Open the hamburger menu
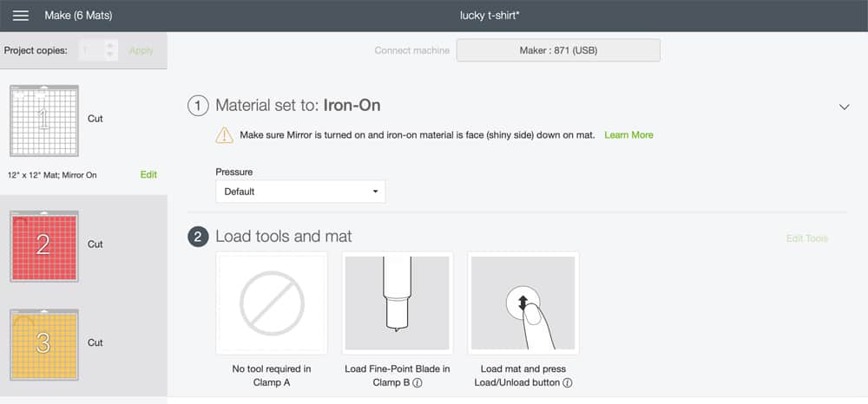This screenshot has width=868, height=404. point(21,16)
